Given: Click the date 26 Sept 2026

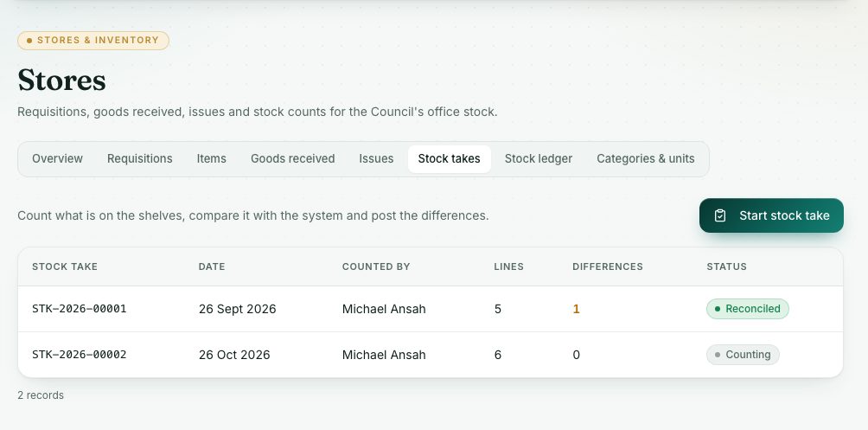Looking at the screenshot, I should [x=238, y=309].
